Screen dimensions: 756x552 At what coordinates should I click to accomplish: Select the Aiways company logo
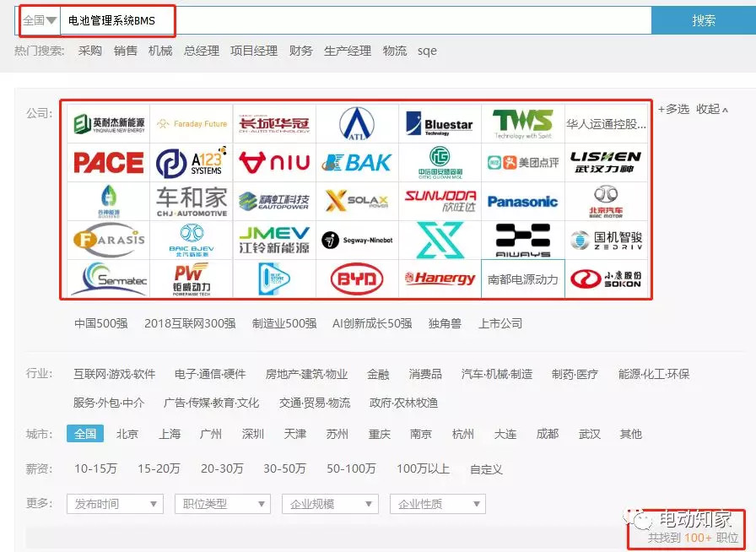(522, 241)
